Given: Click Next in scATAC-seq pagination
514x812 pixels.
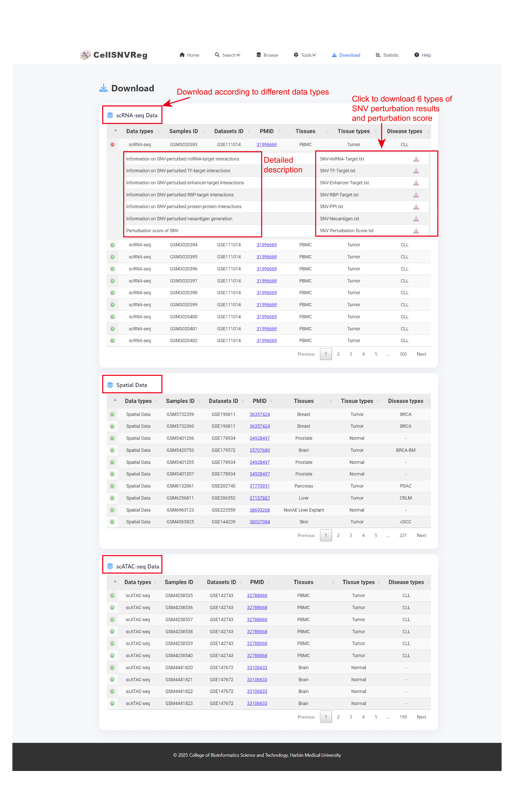Looking at the screenshot, I should 421,717.
